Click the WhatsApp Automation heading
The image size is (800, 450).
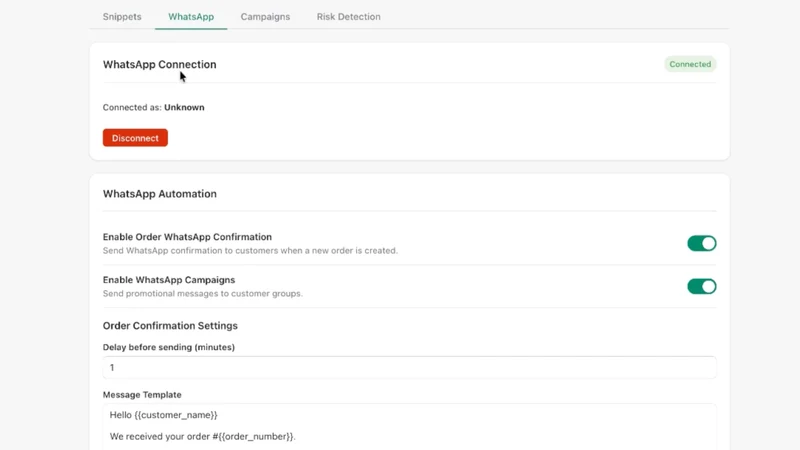click(160, 194)
